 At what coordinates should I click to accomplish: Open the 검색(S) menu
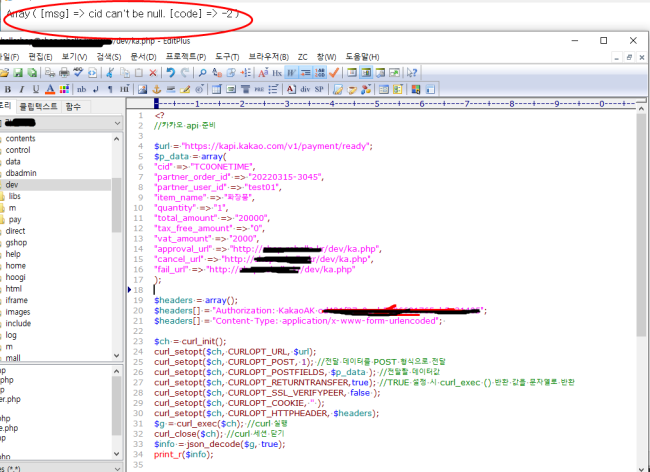pos(109,57)
